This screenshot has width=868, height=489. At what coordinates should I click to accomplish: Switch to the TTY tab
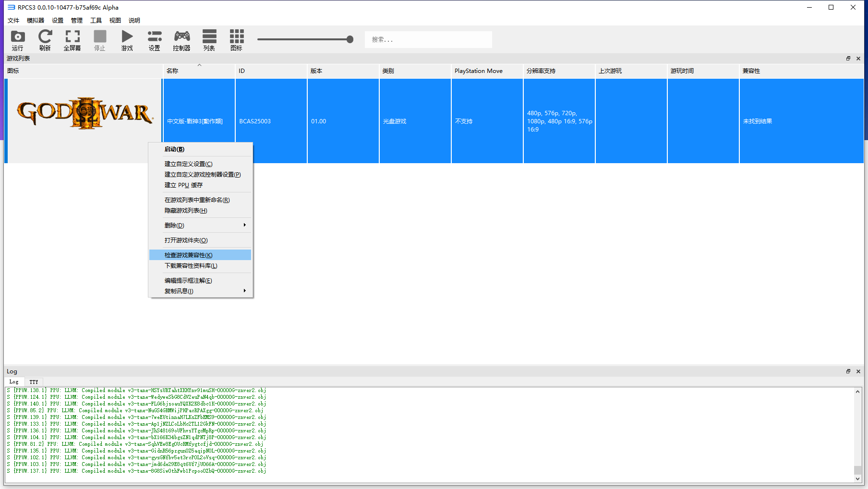pos(34,382)
